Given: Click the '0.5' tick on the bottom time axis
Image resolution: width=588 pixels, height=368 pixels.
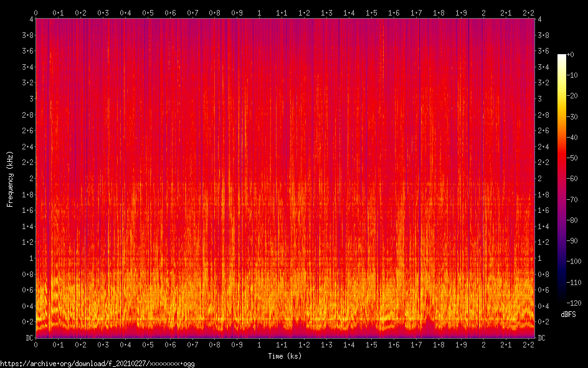Looking at the screenshot, I should pyautogui.click(x=148, y=345).
